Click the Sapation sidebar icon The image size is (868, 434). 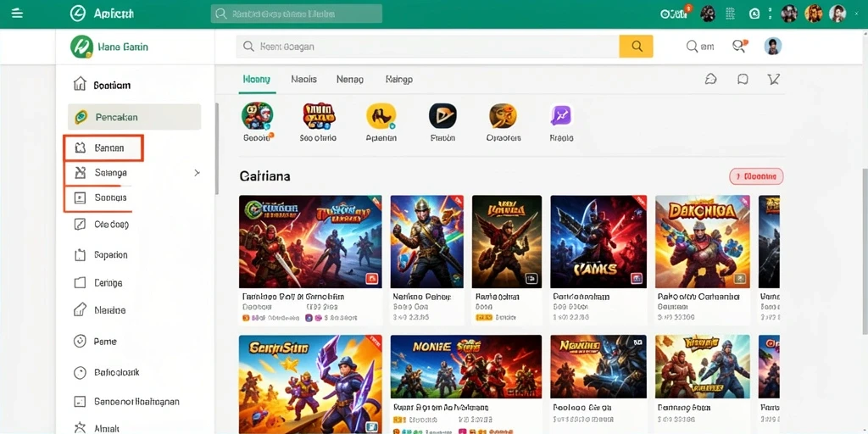click(80, 254)
